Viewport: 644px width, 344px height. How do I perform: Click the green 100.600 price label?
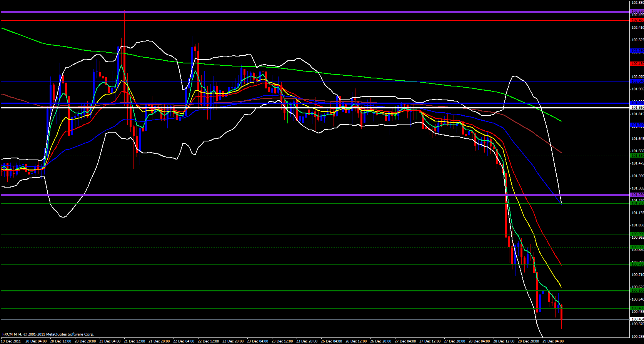(637, 291)
